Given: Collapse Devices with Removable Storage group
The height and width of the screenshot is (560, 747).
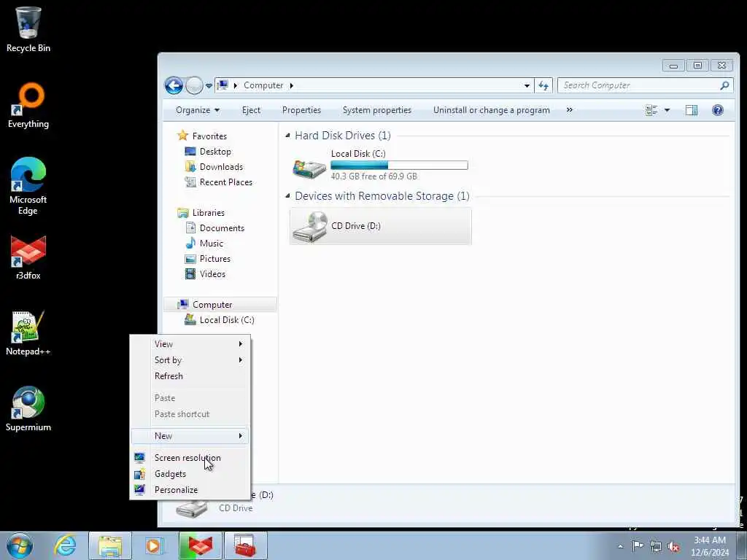Looking at the screenshot, I should tap(287, 195).
